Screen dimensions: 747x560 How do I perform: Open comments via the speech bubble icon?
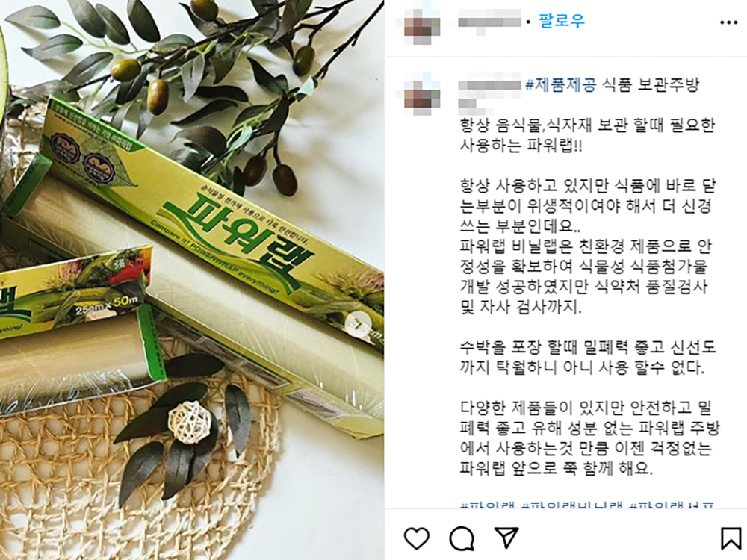[x=462, y=538]
